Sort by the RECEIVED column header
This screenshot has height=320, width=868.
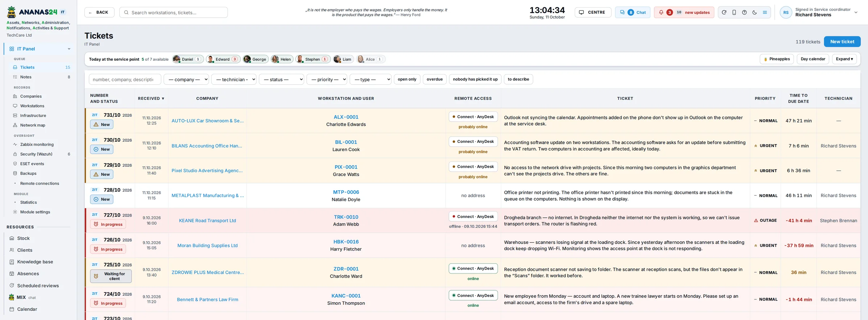click(x=151, y=98)
